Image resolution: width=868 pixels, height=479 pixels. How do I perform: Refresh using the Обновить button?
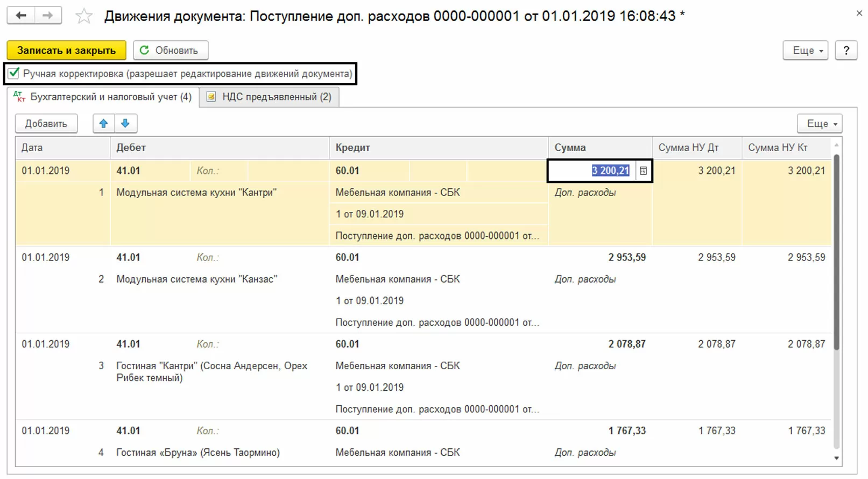point(170,51)
